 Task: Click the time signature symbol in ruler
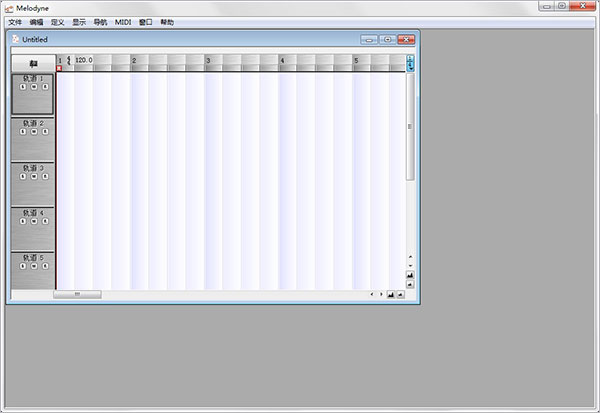tap(69, 60)
